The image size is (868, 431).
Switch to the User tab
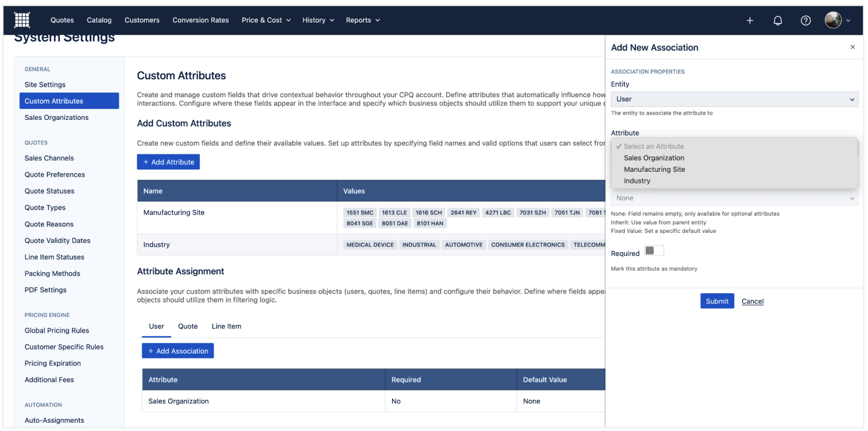157,326
